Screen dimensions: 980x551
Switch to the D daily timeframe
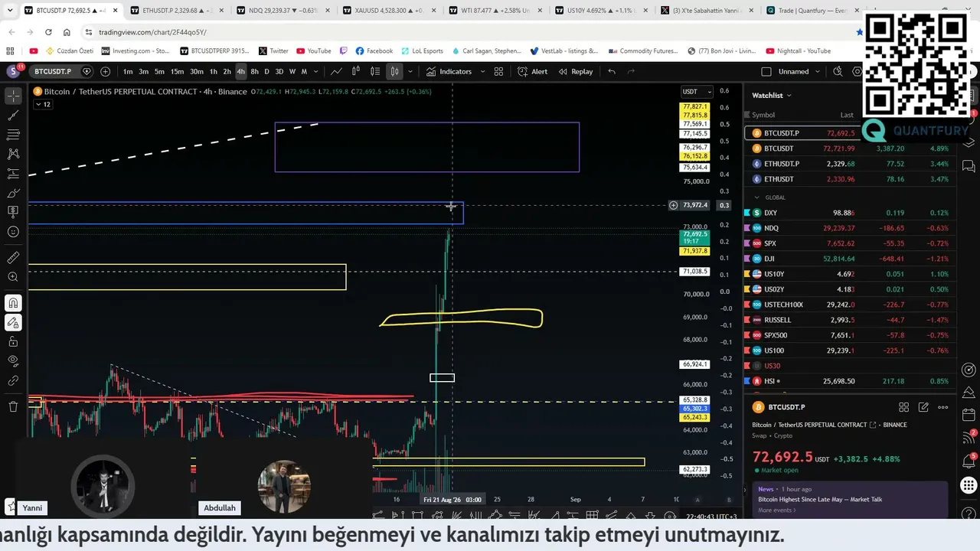(266, 71)
